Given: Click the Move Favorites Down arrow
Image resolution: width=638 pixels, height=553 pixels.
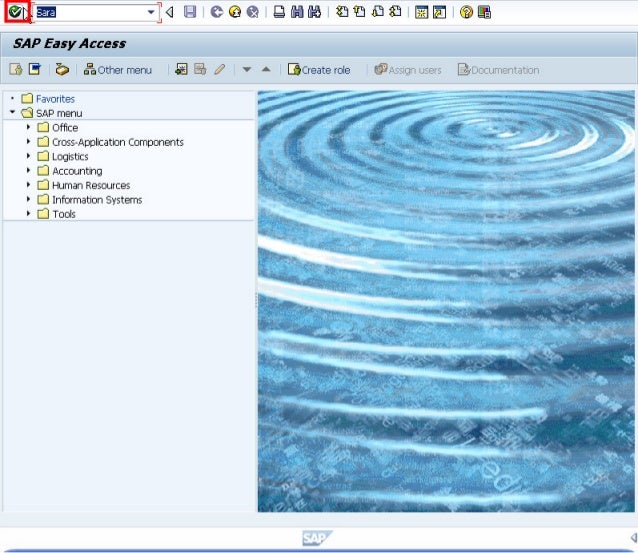Looking at the screenshot, I should coord(247,70).
